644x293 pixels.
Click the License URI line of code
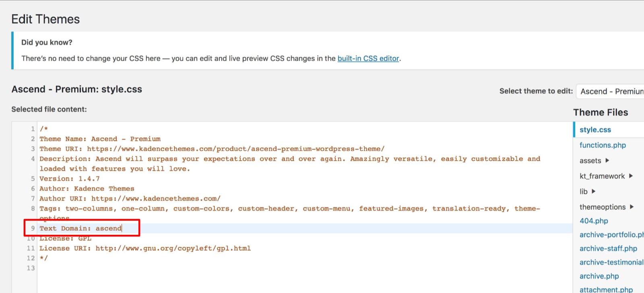click(x=145, y=248)
